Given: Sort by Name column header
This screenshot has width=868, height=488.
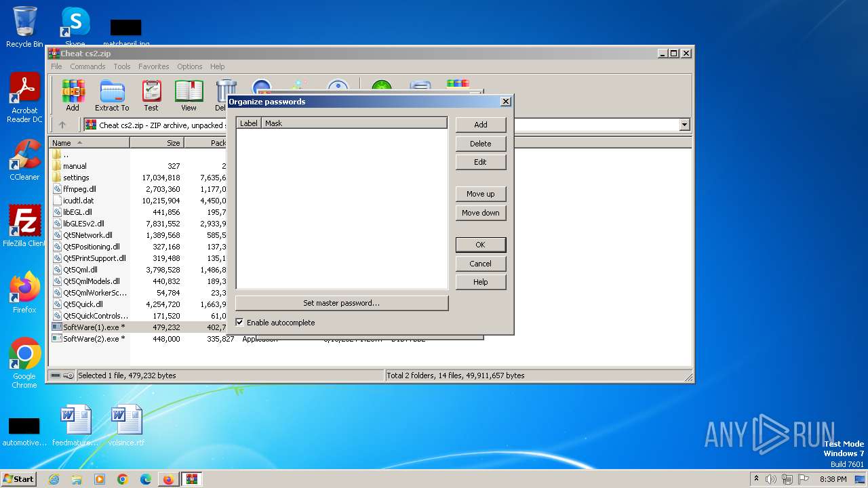Looking at the screenshot, I should pos(90,143).
